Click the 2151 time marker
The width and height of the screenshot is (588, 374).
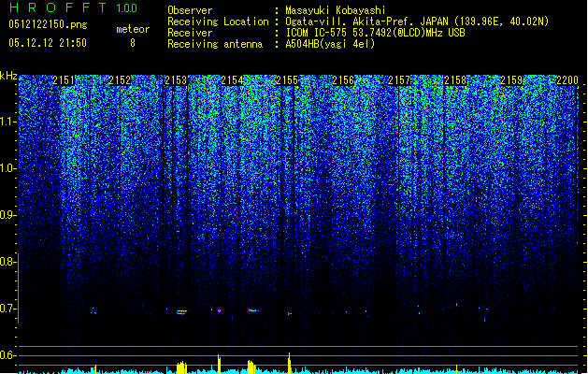64,80
